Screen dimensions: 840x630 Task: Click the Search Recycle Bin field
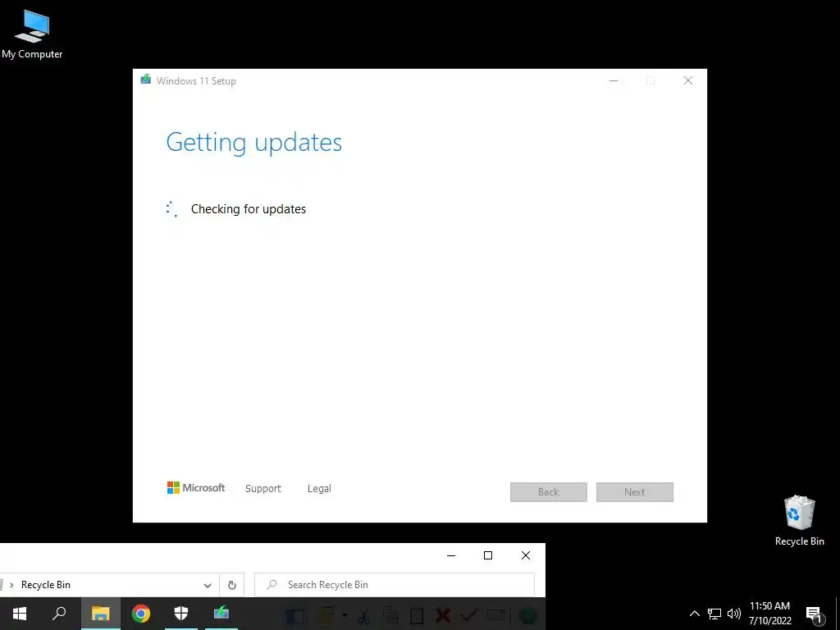coord(395,585)
